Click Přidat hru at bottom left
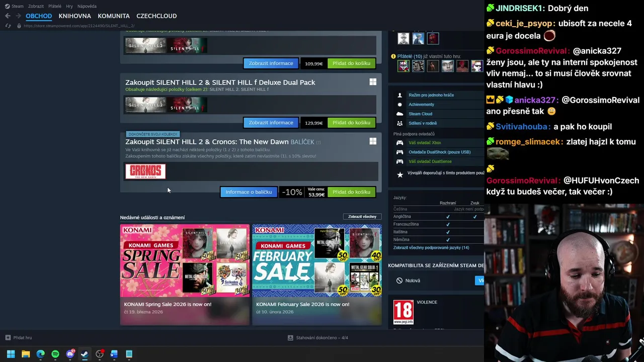Viewport: 644px width, 362px height. pos(19,337)
